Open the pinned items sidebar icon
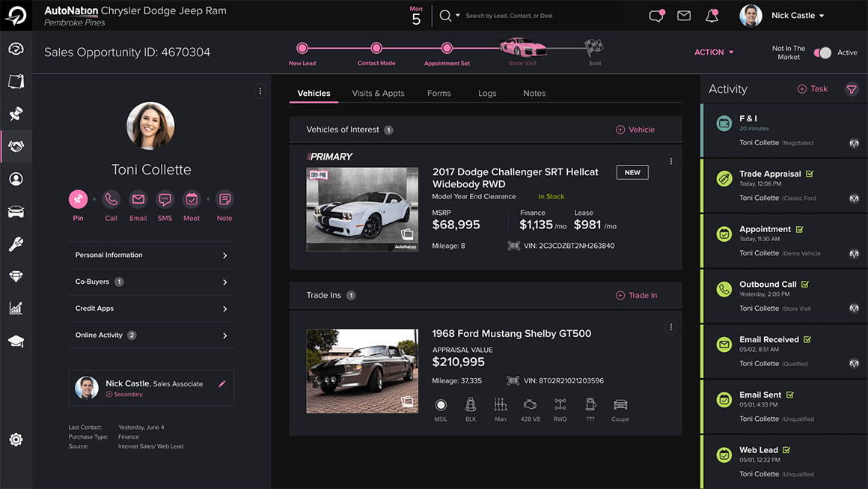 [16, 114]
